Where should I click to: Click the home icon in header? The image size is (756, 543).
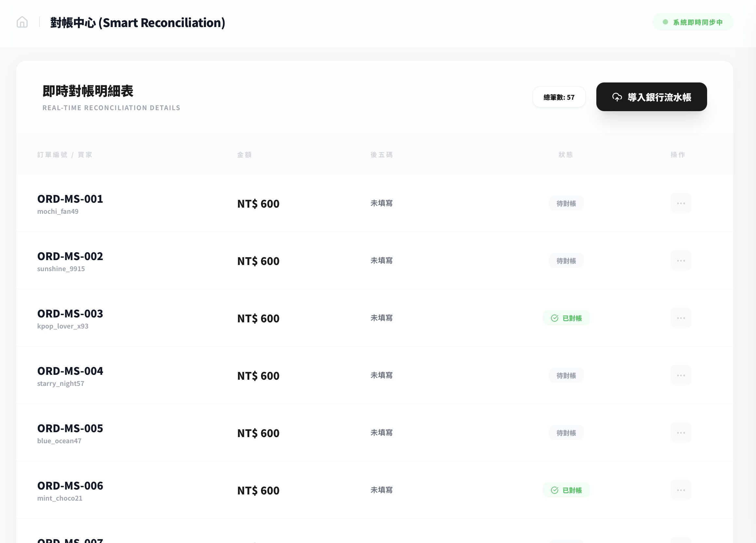(22, 22)
